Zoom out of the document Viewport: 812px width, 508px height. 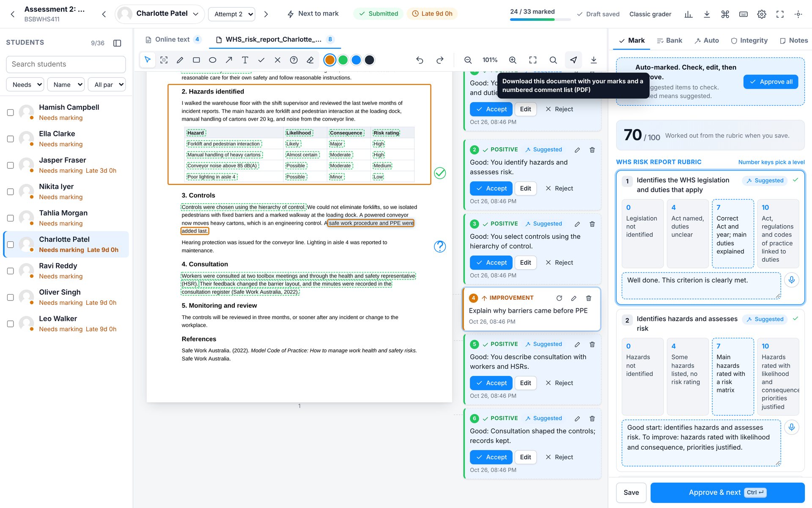[x=468, y=60]
